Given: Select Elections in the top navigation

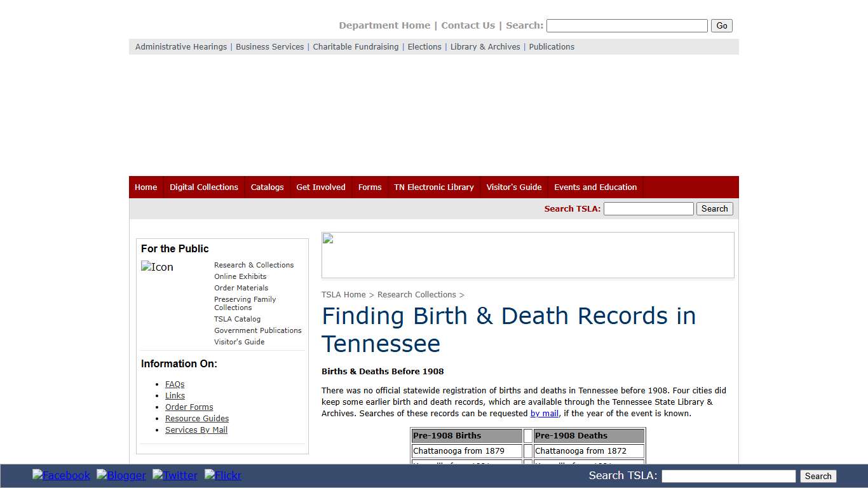Looking at the screenshot, I should [x=424, y=46].
